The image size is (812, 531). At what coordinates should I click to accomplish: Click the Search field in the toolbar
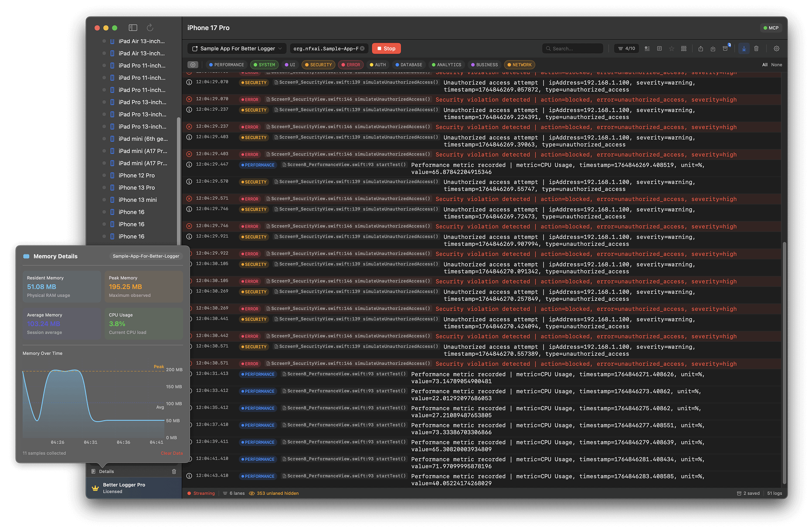(572, 48)
